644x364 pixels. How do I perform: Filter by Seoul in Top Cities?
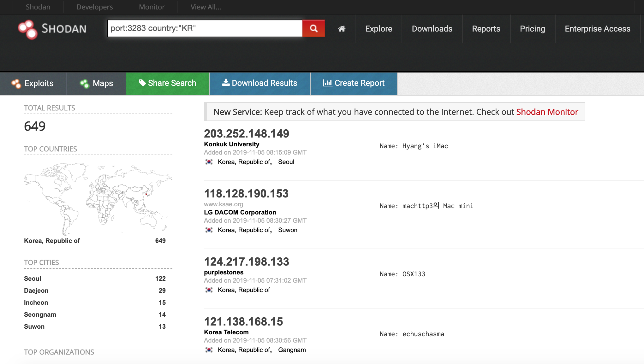(x=33, y=279)
